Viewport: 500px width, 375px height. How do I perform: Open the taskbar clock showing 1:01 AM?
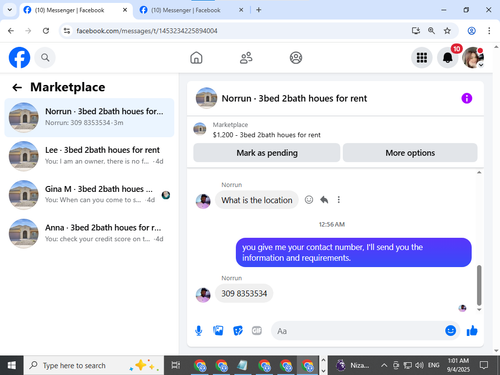click(x=458, y=365)
